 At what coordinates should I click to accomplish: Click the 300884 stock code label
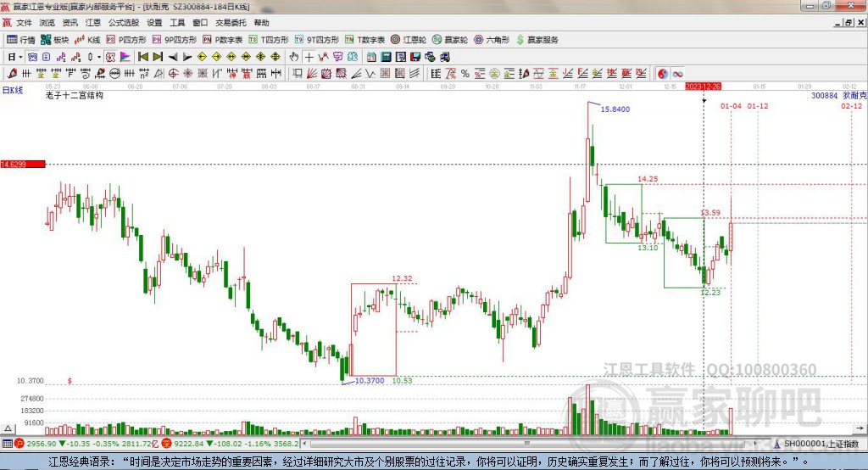click(824, 95)
